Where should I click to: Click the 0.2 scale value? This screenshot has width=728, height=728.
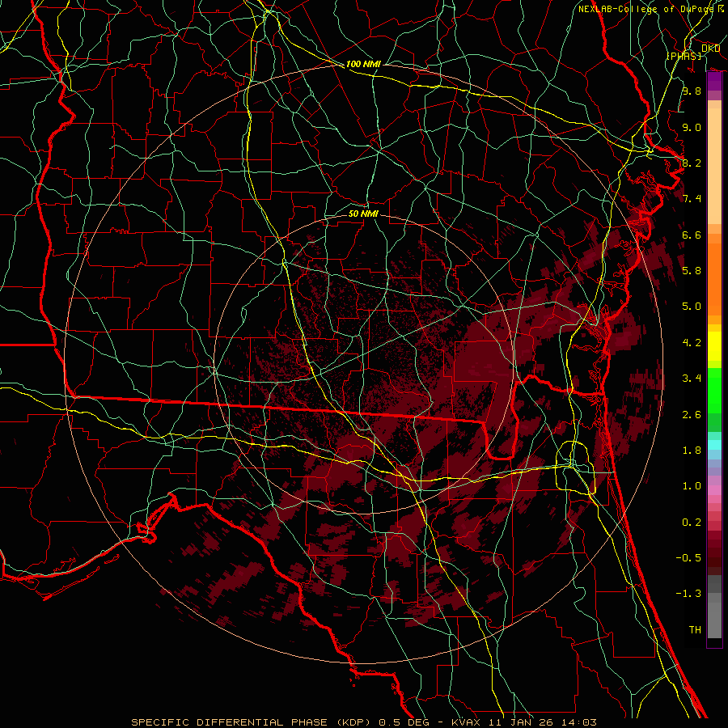(692, 523)
